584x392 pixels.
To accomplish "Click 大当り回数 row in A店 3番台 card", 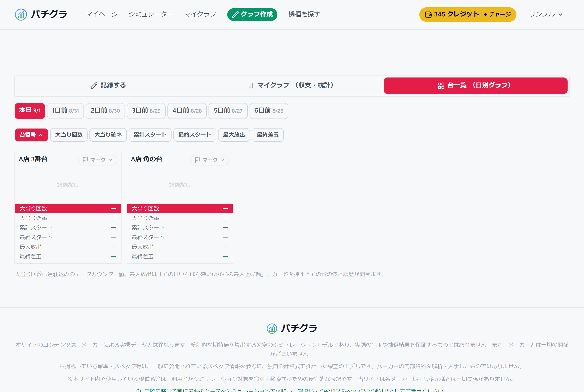I will (x=68, y=209).
